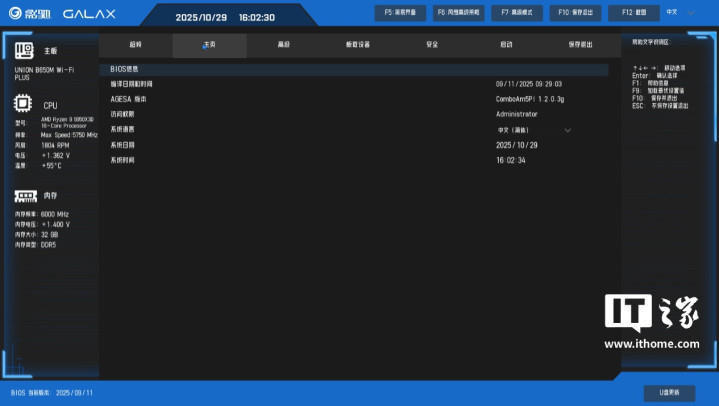Viewport: 719px width, 406px height.
Task: Click the memory module icon
Action: (26, 196)
